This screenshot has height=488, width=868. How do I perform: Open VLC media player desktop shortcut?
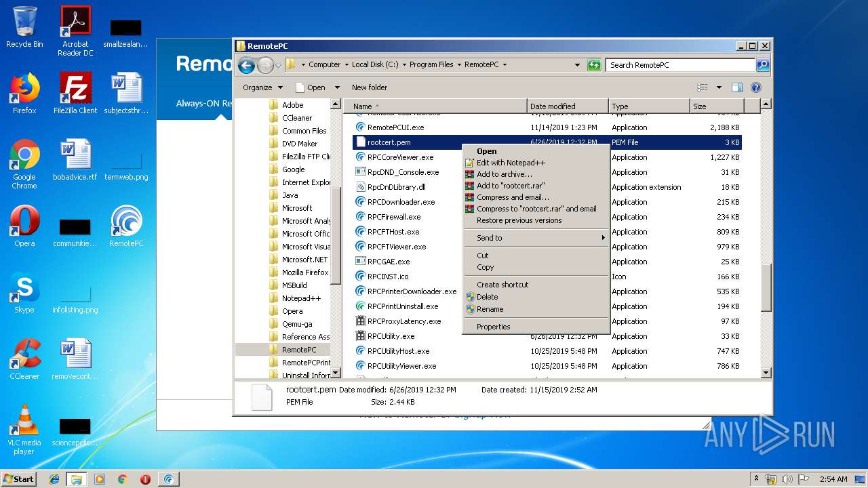pyautogui.click(x=24, y=430)
